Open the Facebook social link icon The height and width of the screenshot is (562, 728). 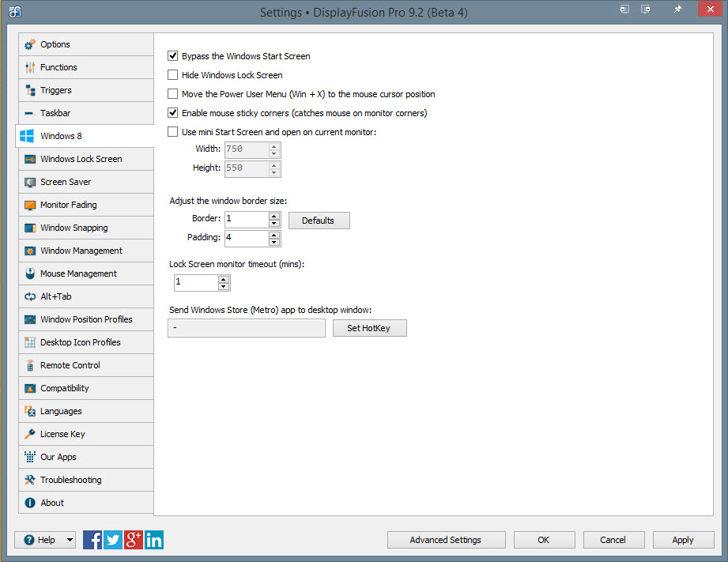pyautogui.click(x=92, y=540)
